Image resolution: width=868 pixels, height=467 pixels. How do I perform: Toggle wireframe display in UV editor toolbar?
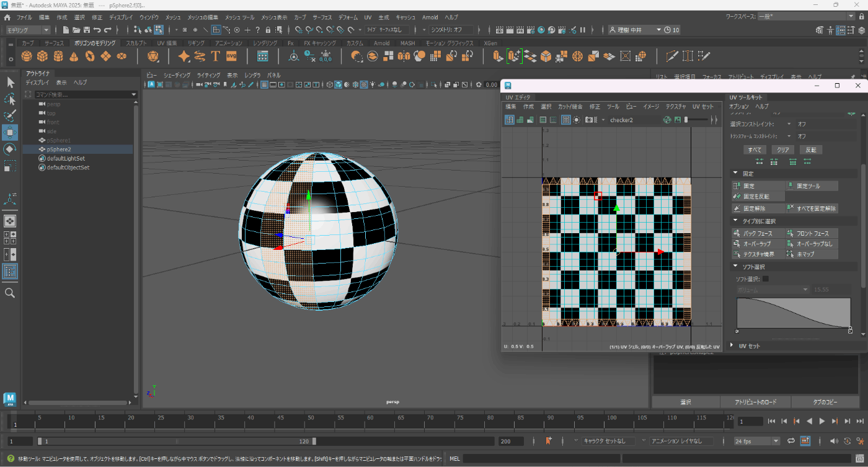(509, 120)
